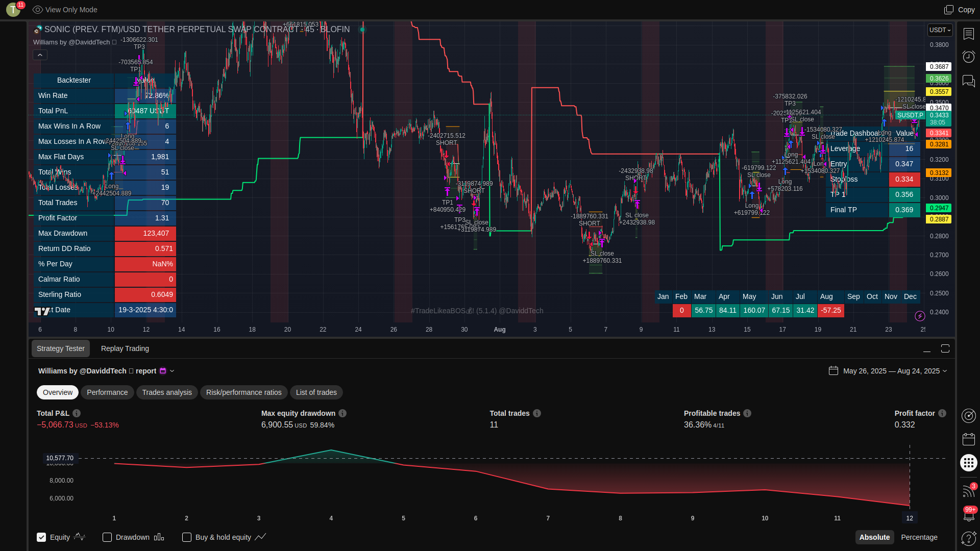Show info for Profit factor
980x551 pixels.
942,413
